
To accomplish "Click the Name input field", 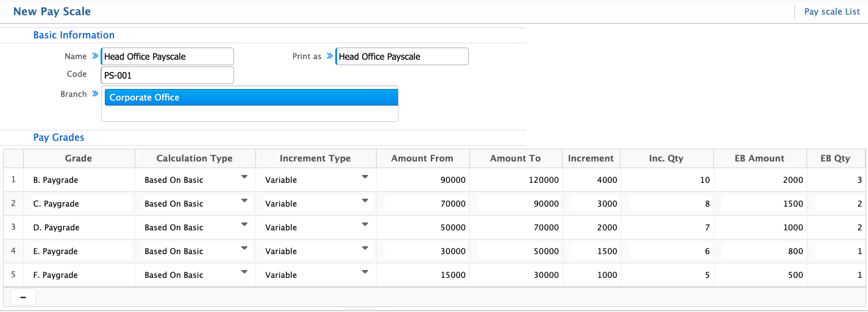I will [168, 57].
